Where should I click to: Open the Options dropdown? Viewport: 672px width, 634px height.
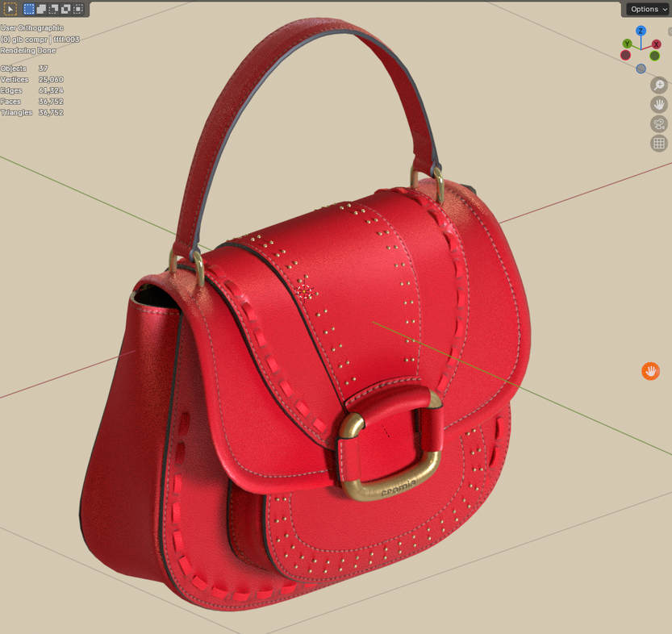click(x=648, y=9)
